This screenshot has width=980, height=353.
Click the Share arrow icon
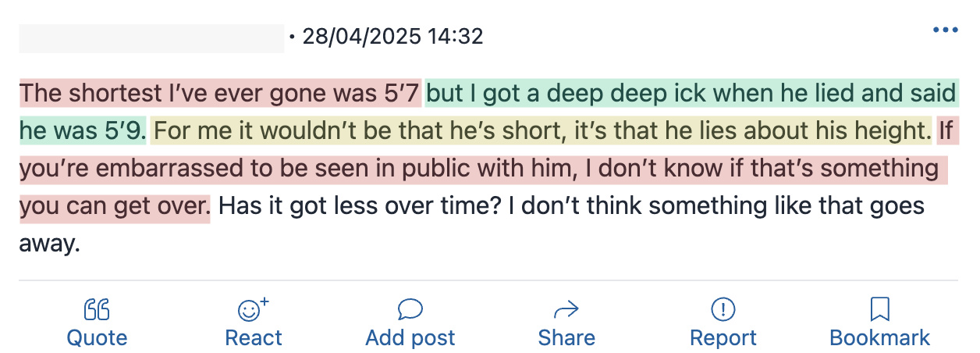coord(566,310)
